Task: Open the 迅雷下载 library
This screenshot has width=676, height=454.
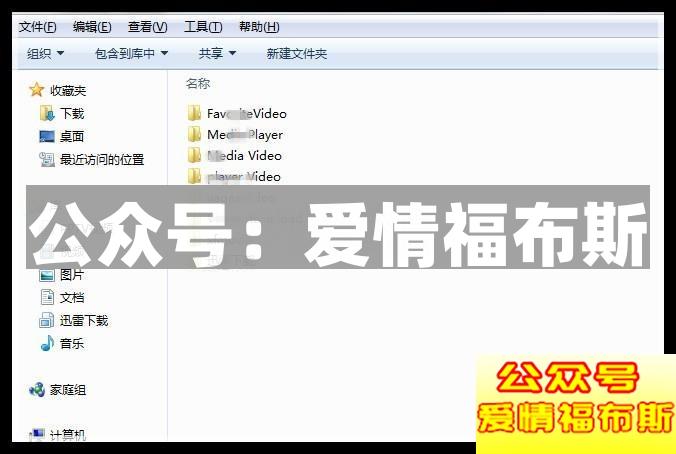Action: click(84, 320)
